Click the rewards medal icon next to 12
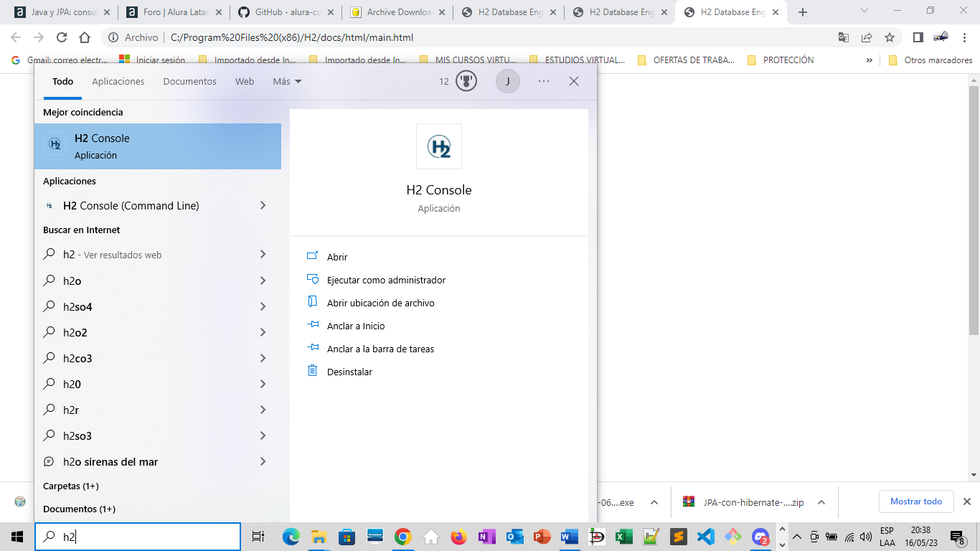 466,81
